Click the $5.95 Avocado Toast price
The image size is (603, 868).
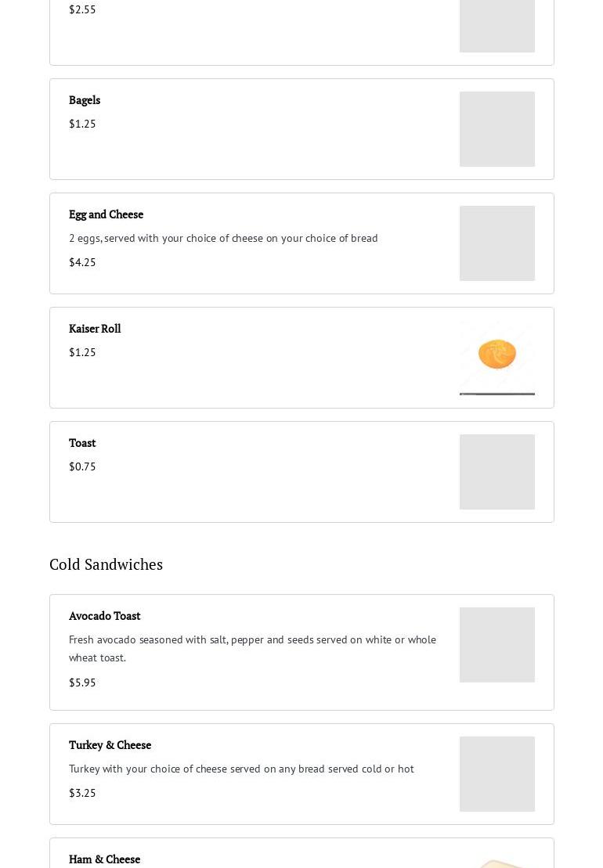[x=82, y=683]
